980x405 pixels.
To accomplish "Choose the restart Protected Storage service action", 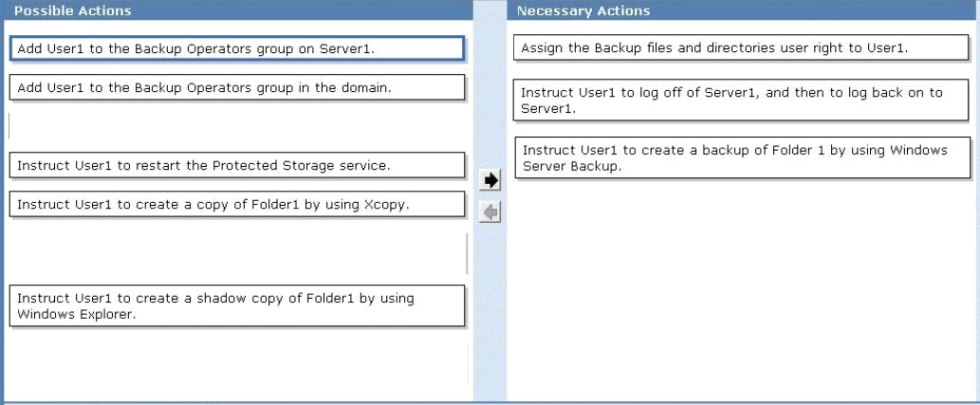I will [x=237, y=166].
